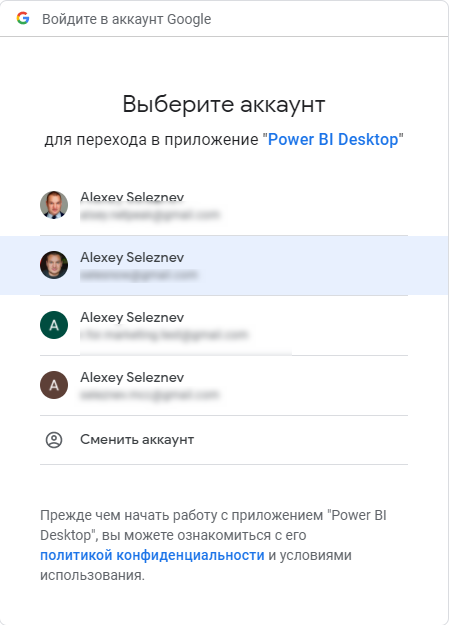This screenshot has height=625, width=451.
Task: Click the blurred email in the highlighted row
Action: [139, 275]
